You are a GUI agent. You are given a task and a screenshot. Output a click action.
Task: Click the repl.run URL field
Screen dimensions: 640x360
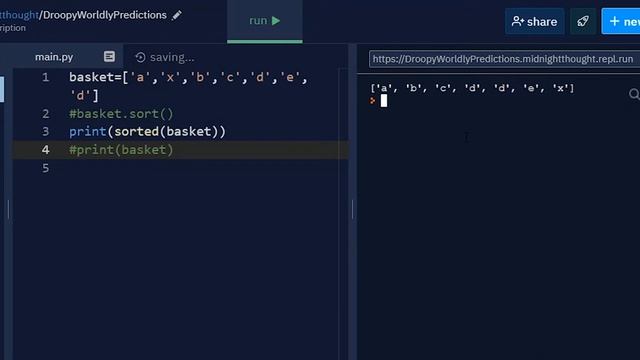[x=504, y=59]
